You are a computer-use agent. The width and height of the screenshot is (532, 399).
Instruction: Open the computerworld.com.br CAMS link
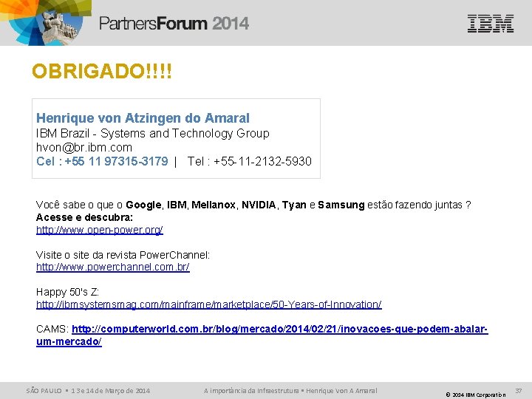(262, 335)
